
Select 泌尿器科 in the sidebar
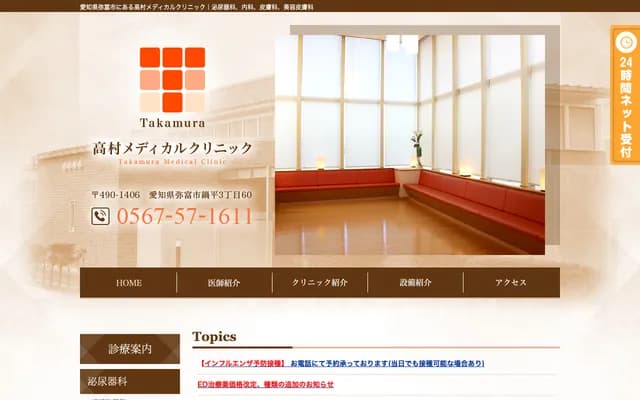130,381
